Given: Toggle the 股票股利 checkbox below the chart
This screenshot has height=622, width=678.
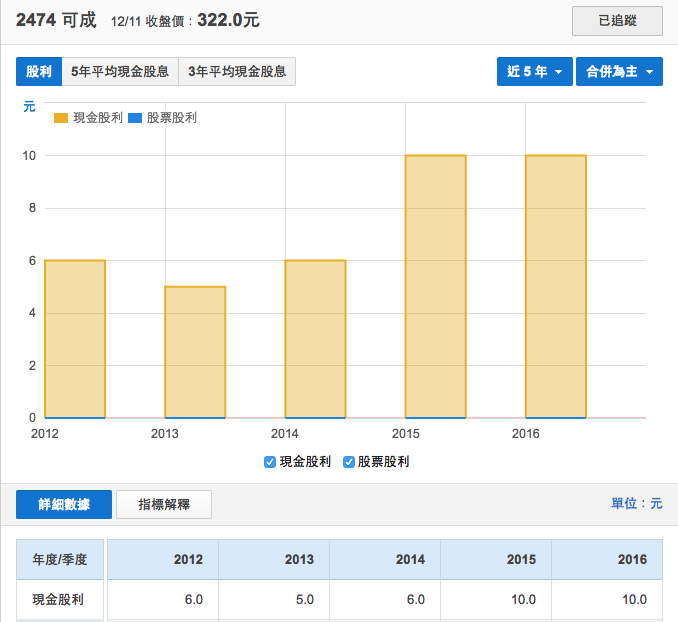Looking at the screenshot, I should point(349,462).
